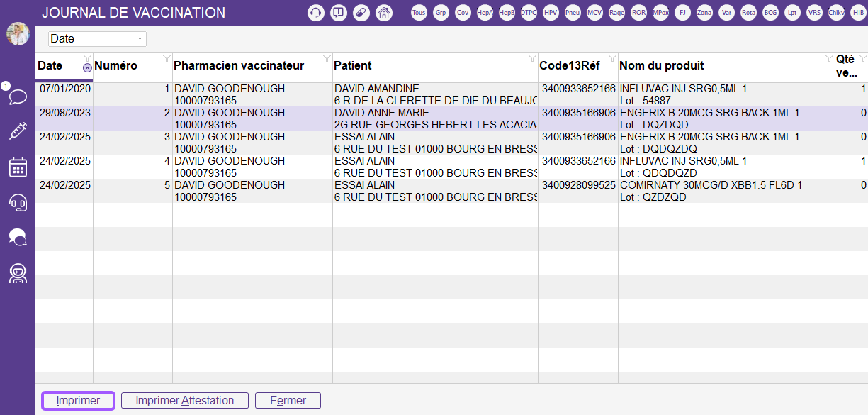Open the calendar icon in sidebar

[18, 167]
